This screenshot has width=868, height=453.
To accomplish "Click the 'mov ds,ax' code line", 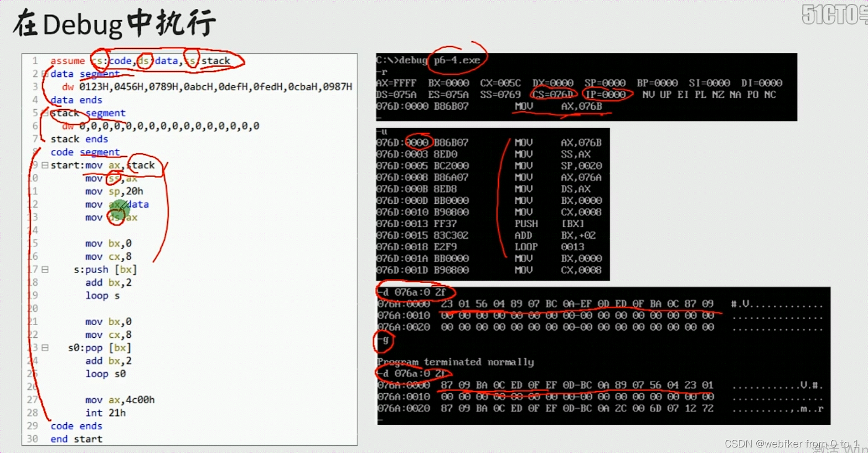I will point(111,218).
